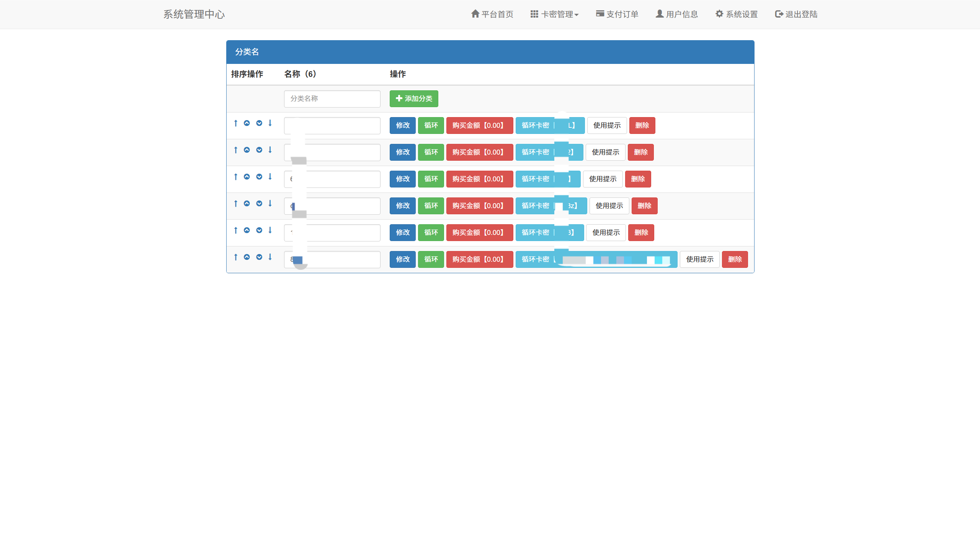Viewport: 980px width, 551px height.
Task: Click 退出登陆 to log out
Action: click(x=796, y=15)
